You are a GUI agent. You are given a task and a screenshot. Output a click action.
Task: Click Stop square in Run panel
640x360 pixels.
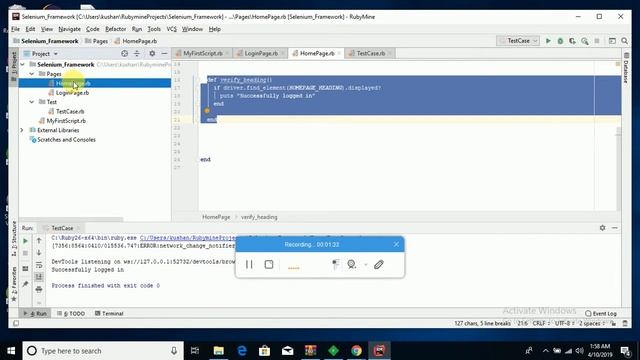[25, 253]
